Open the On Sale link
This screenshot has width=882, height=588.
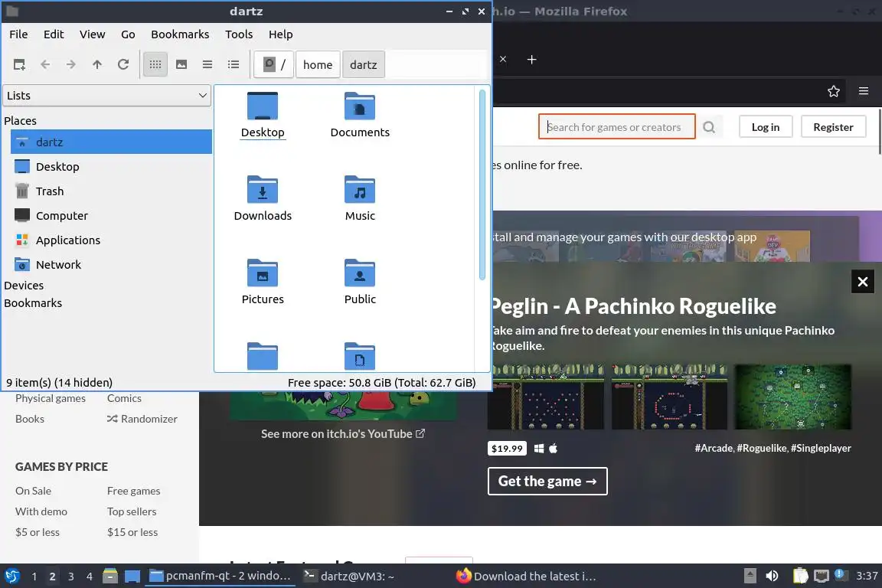[x=33, y=491]
